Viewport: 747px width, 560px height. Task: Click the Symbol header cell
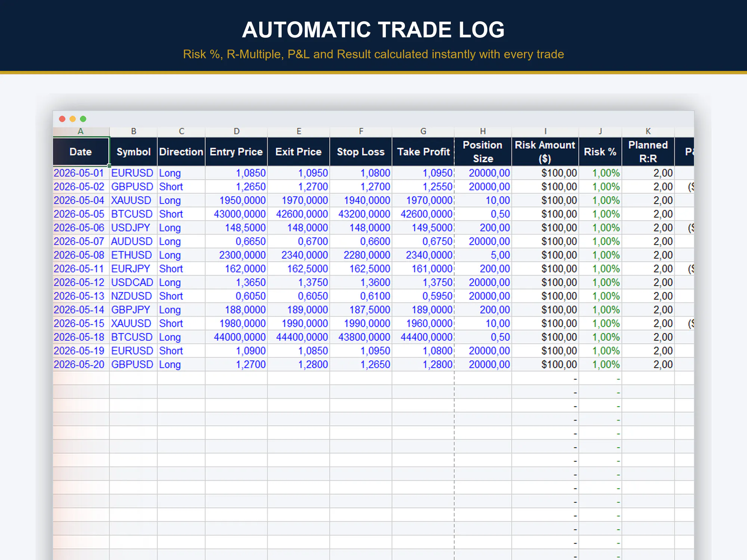[133, 152]
